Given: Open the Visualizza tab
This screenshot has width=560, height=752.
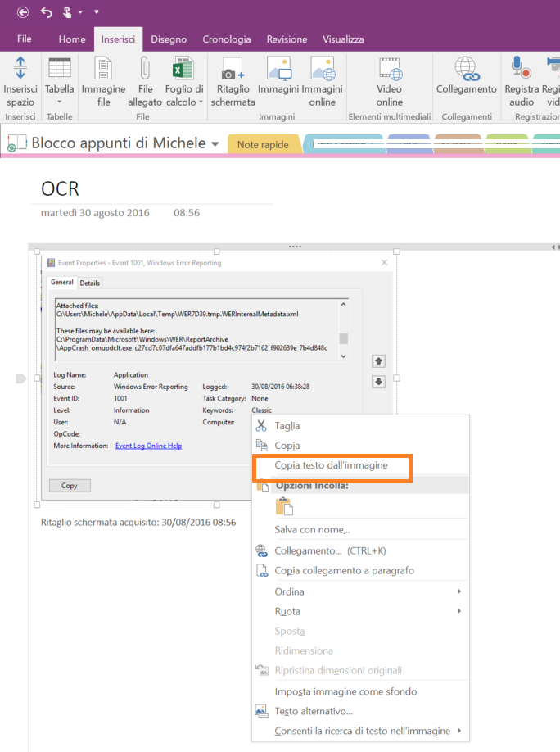Looking at the screenshot, I should [343, 39].
